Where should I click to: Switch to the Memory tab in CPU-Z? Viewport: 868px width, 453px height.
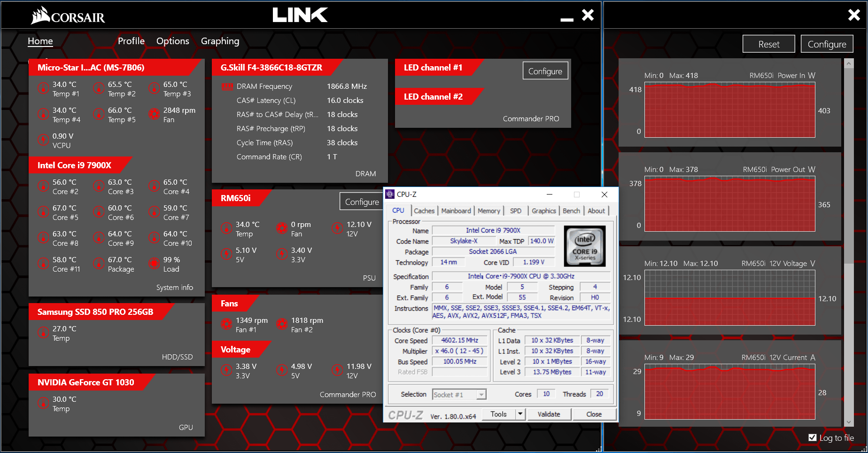click(489, 211)
